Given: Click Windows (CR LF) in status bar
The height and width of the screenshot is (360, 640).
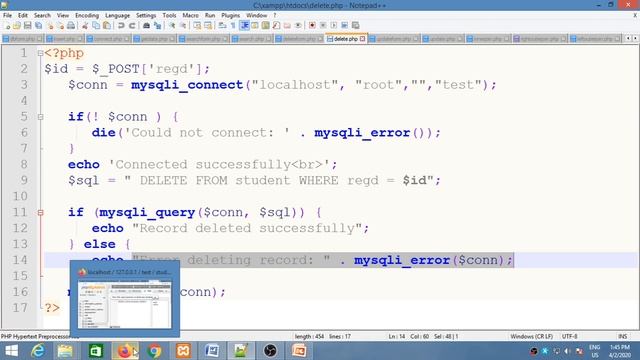Looking at the screenshot, I should tap(531, 336).
